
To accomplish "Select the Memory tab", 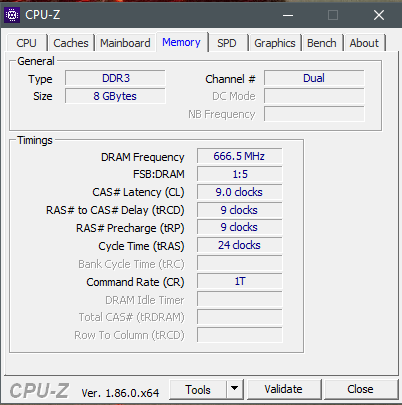I will click(181, 42).
